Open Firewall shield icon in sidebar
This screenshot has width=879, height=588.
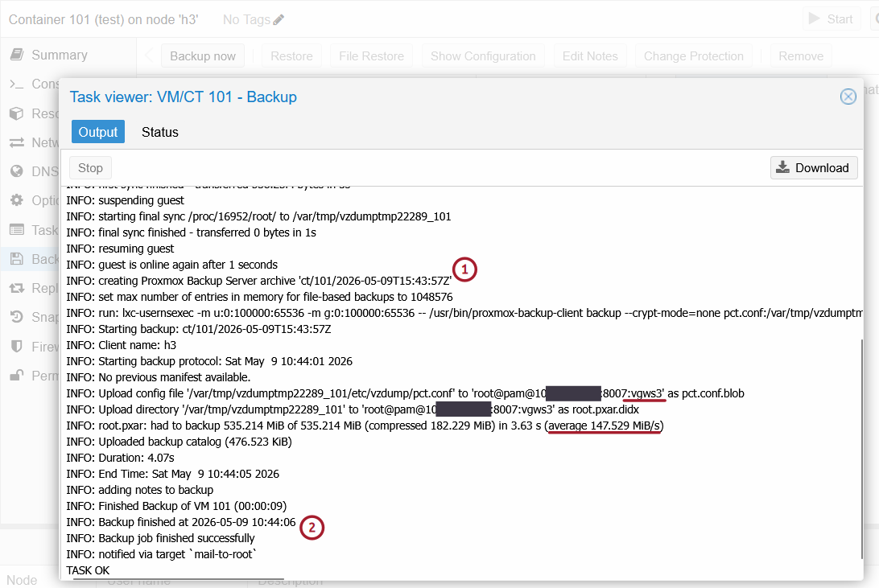17,347
